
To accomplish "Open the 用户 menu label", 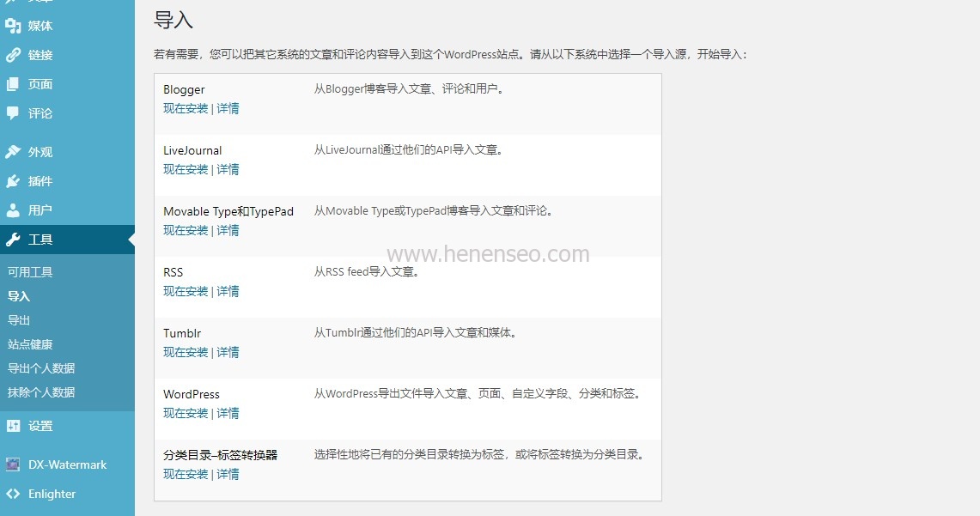I will (40, 210).
